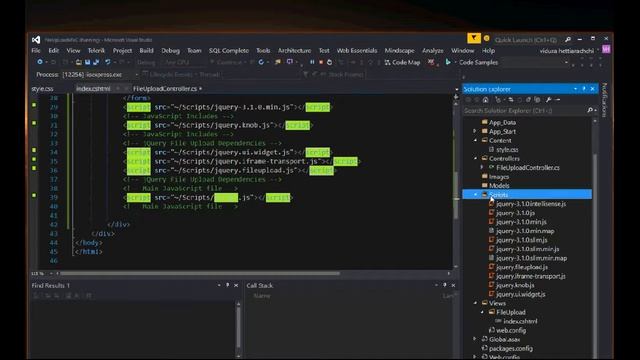Select jquery-3.1.0.intellisense.js in Solution Explorer
This screenshot has height=360, width=640.
(x=531, y=204)
